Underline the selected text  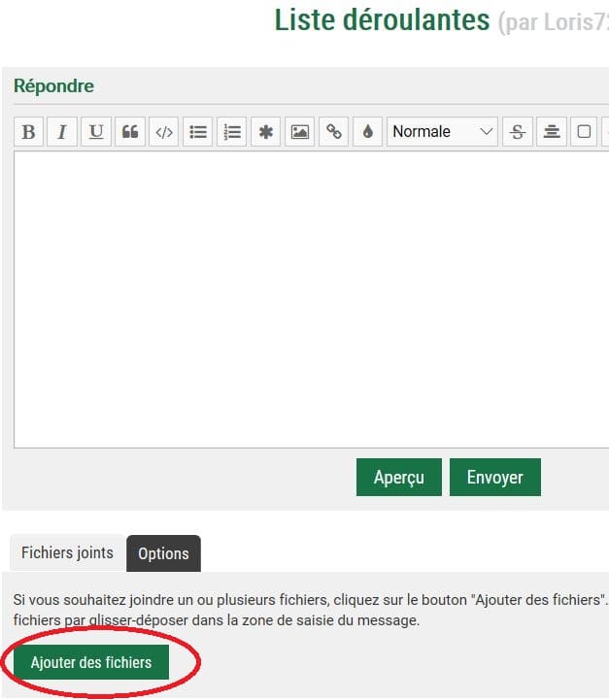pos(95,132)
